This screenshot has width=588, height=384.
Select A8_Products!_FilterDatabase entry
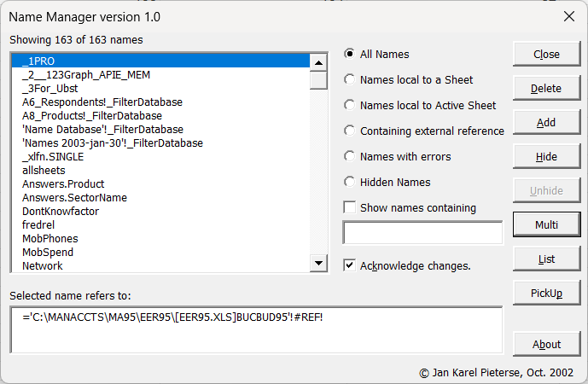pyautogui.click(x=161, y=115)
